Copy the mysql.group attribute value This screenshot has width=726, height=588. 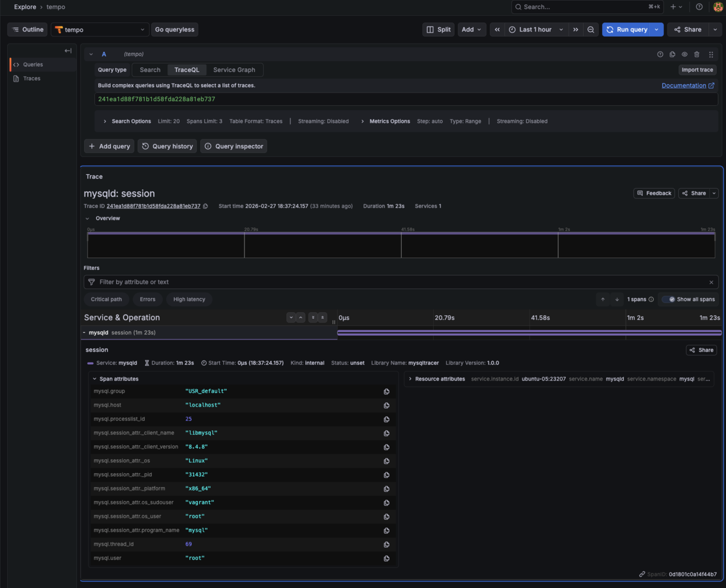point(387,391)
